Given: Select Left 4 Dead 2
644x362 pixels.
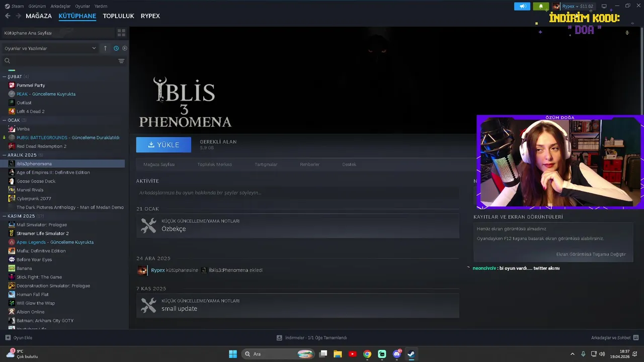Looking at the screenshot, I should [30, 111].
